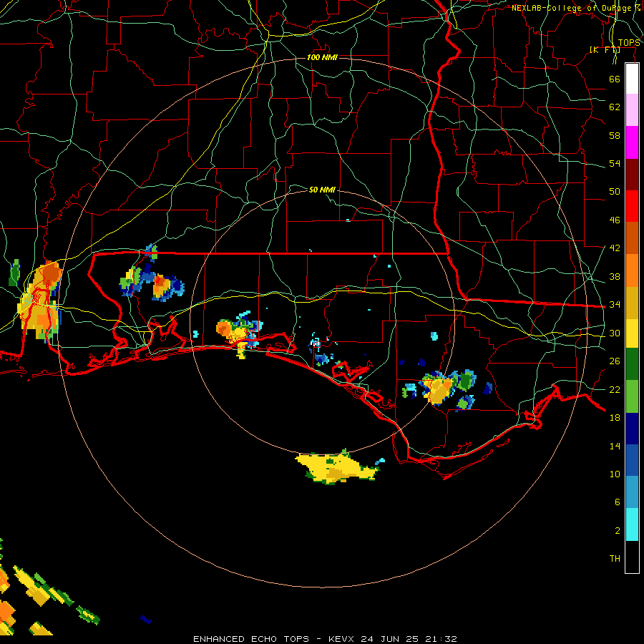Click the '21:32' timestamp in footer
Image resolution: width=644 pixels, height=644 pixels.
[x=441, y=639]
